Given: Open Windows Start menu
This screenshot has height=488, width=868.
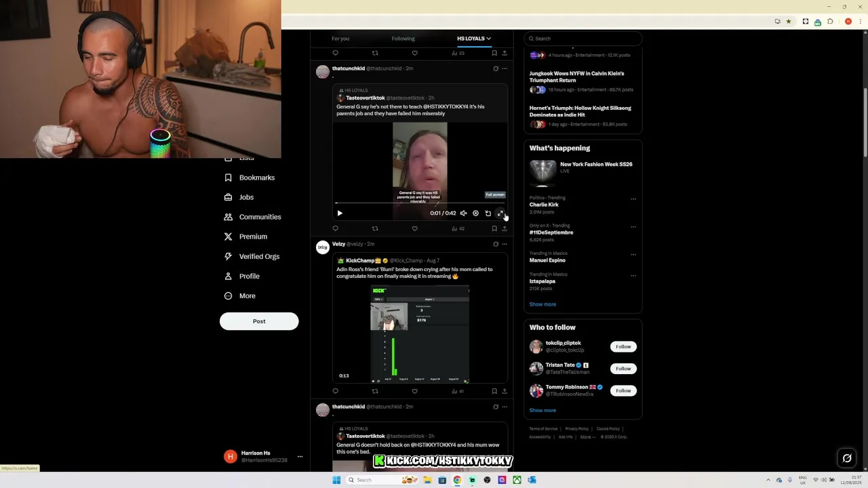Looking at the screenshot, I should click(336, 480).
